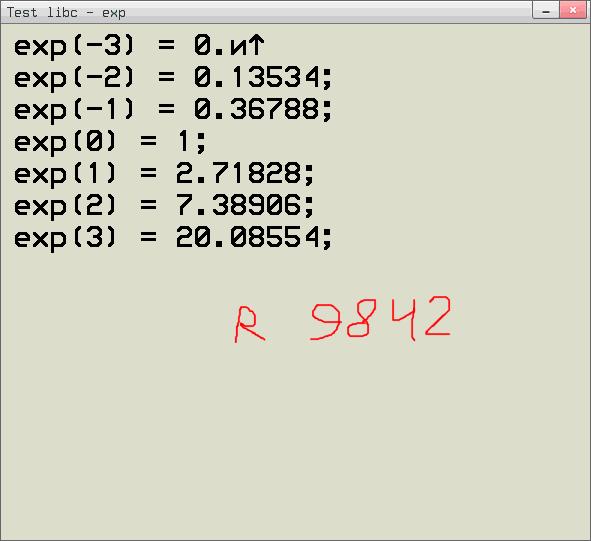Click the red handwritten letter R
The image size is (591, 541).
point(250,324)
